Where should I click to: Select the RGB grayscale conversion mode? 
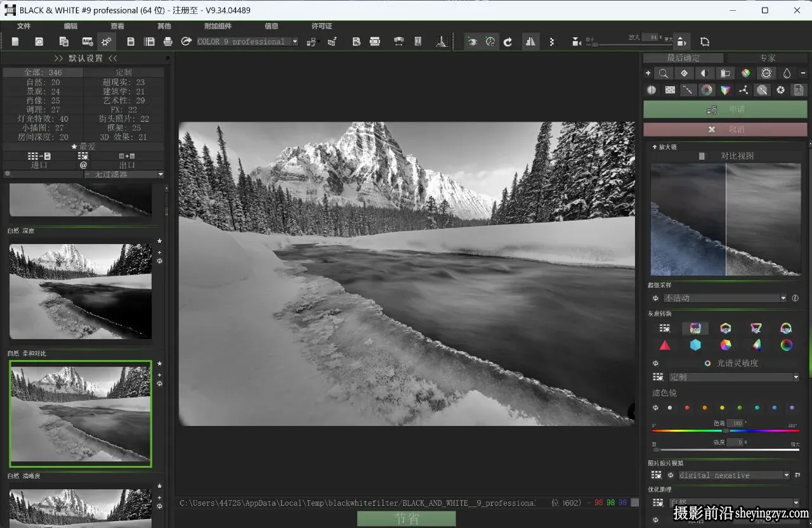click(695, 328)
